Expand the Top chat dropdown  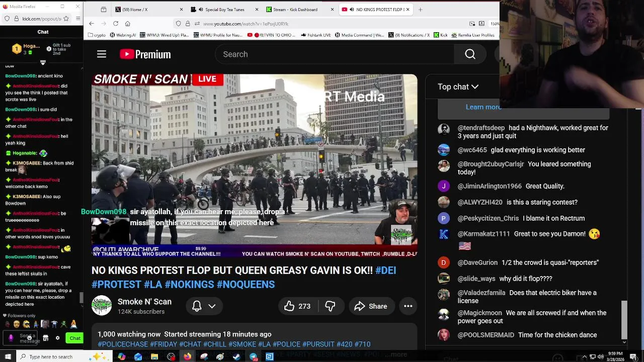(x=458, y=87)
